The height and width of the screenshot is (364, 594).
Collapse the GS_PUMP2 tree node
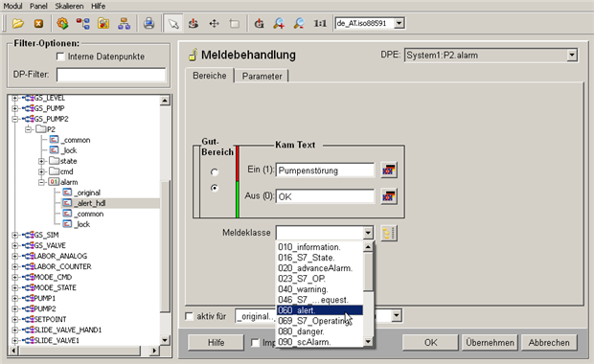[x=14, y=119]
